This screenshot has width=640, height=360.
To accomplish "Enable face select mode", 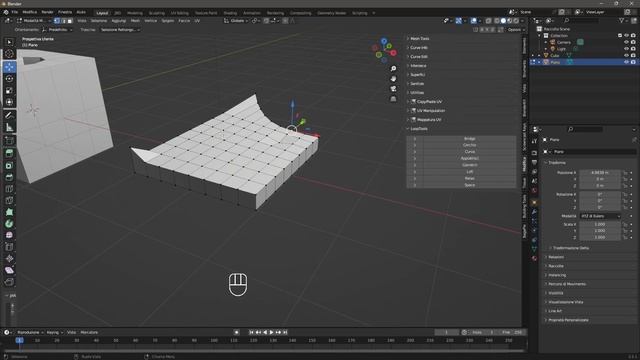I will coord(70,20).
